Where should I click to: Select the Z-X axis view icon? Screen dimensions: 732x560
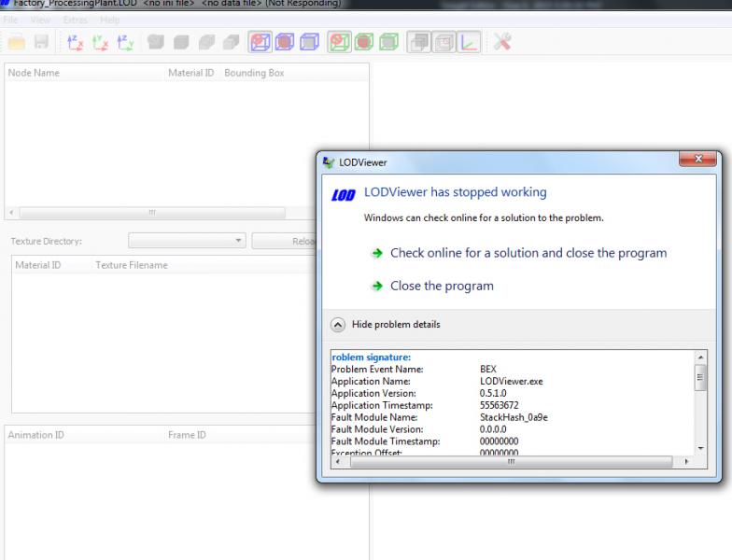pyautogui.click(x=75, y=43)
